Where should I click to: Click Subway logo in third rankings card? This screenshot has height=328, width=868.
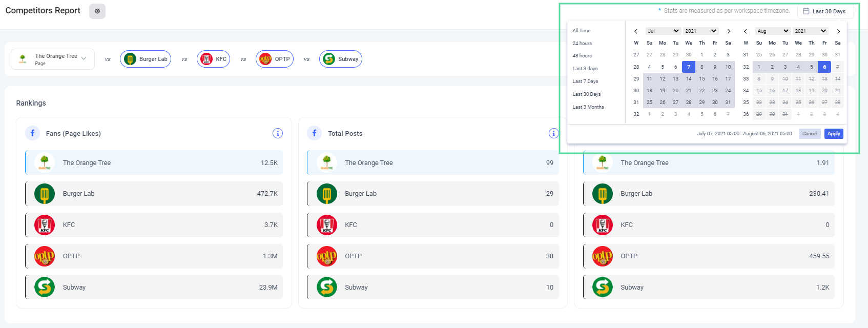click(603, 287)
